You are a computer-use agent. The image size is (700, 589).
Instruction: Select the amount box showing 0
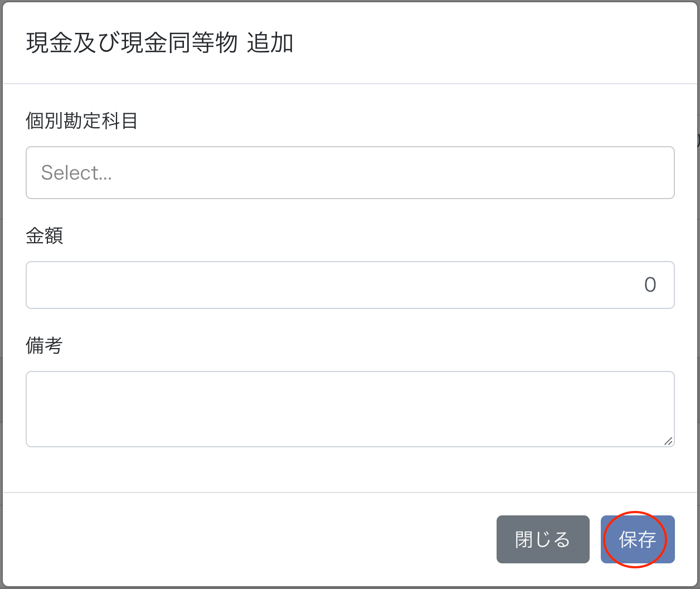pos(350,285)
